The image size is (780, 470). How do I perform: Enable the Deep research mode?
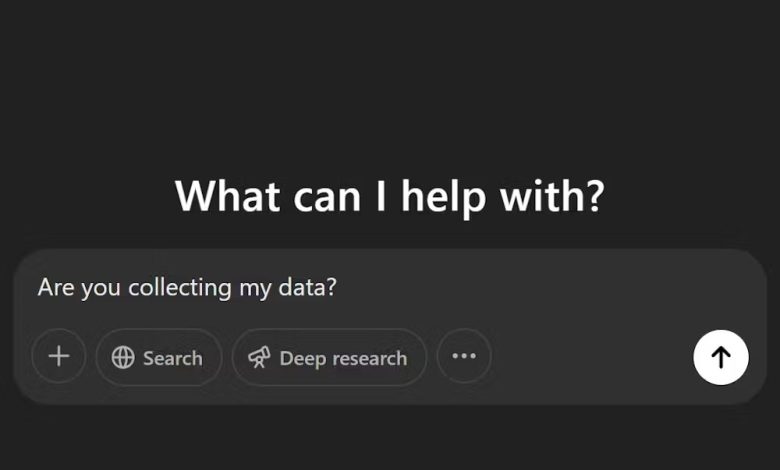329,358
